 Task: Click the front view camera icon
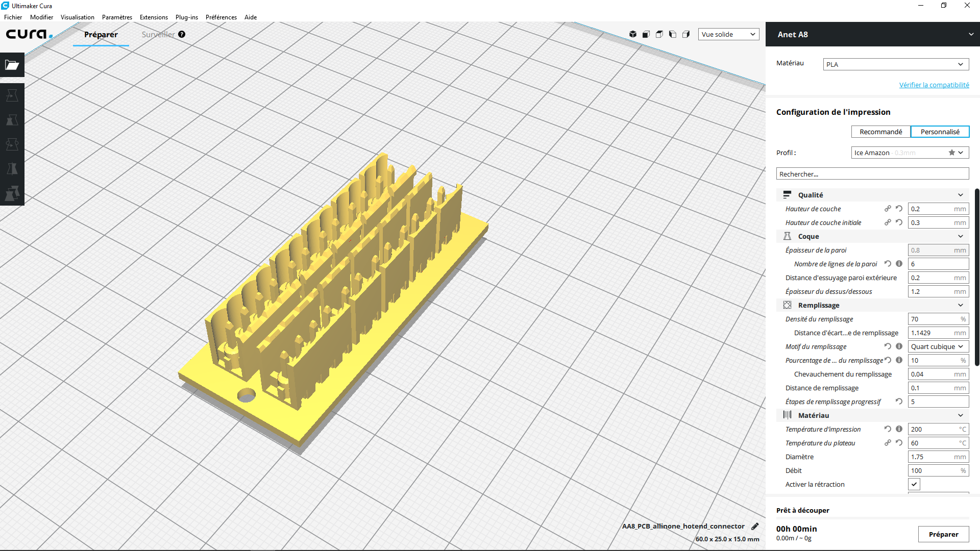(646, 34)
